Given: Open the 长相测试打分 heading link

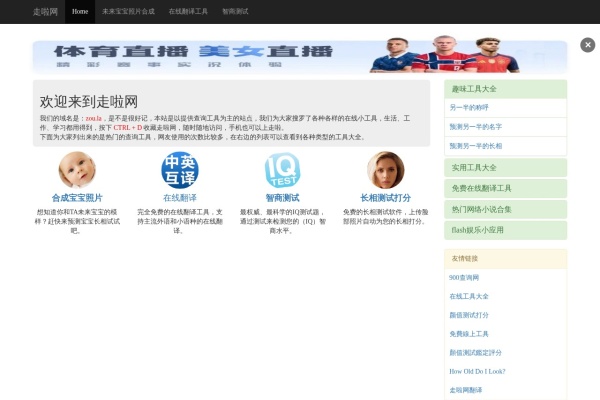Looking at the screenshot, I should point(385,198).
